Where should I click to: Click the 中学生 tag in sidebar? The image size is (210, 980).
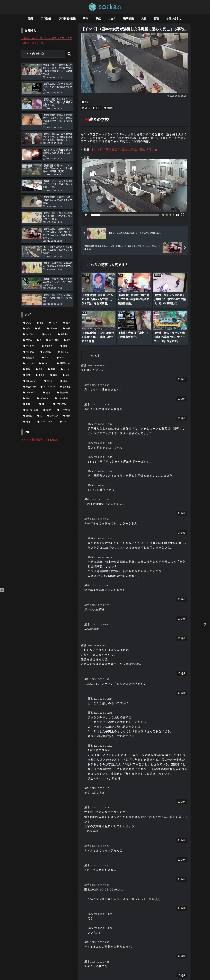(40, 375)
